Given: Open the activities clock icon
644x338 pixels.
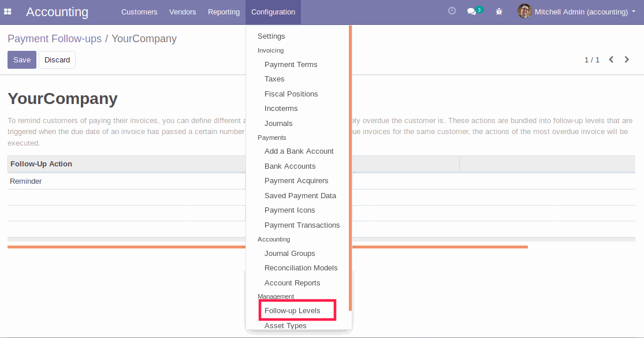Looking at the screenshot, I should click(x=452, y=11).
